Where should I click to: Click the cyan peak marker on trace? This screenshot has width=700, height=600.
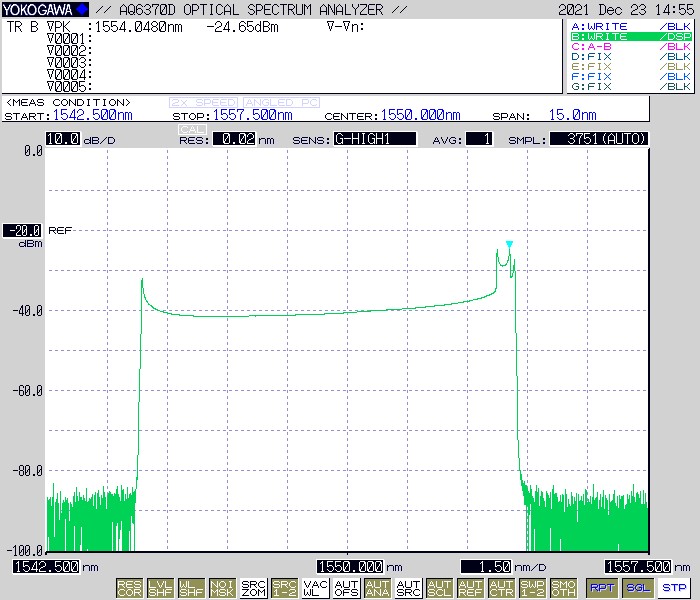pos(509,244)
